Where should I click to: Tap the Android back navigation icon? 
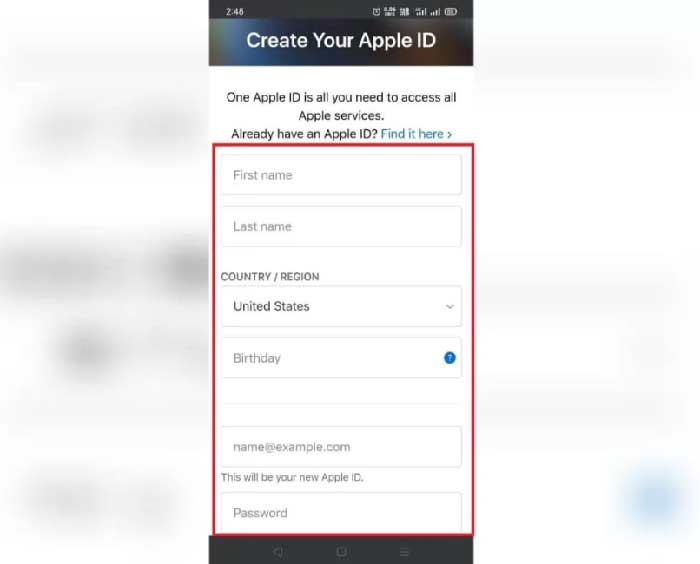(x=278, y=552)
